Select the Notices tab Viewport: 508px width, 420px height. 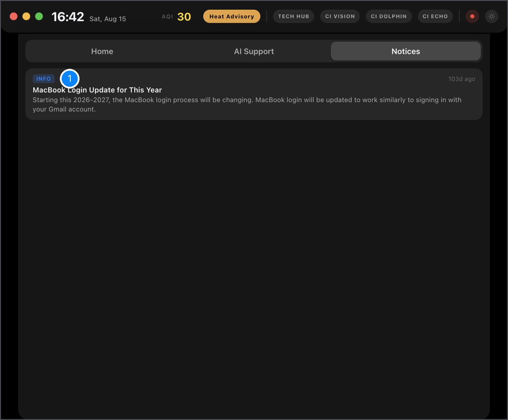point(406,51)
